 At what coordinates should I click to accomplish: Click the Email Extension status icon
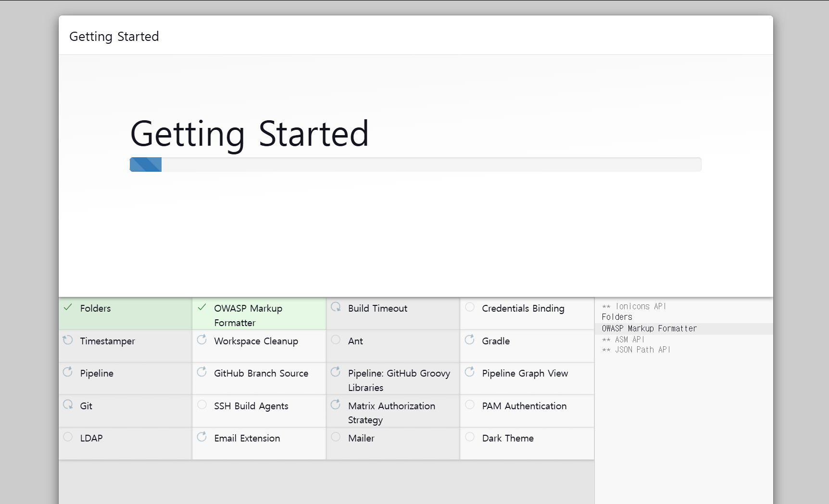pos(202,437)
